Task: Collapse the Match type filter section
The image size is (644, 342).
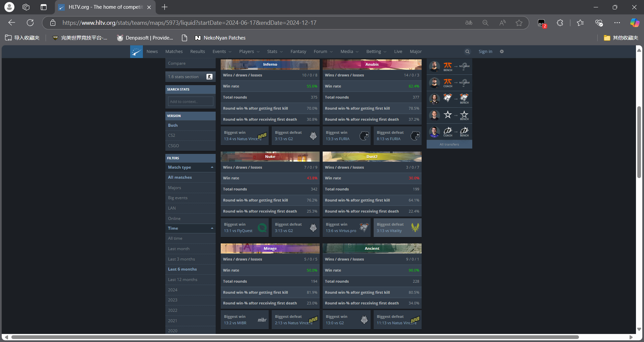Action: [212, 167]
